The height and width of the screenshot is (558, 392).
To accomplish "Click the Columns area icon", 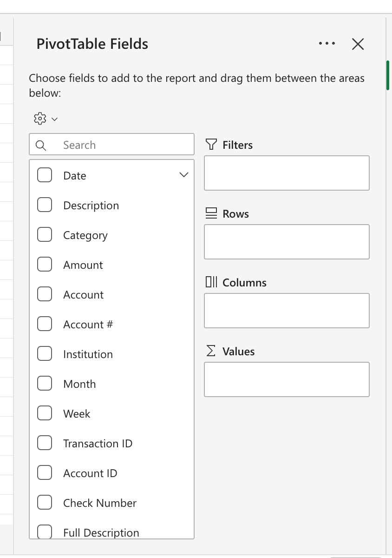I will tap(211, 282).
